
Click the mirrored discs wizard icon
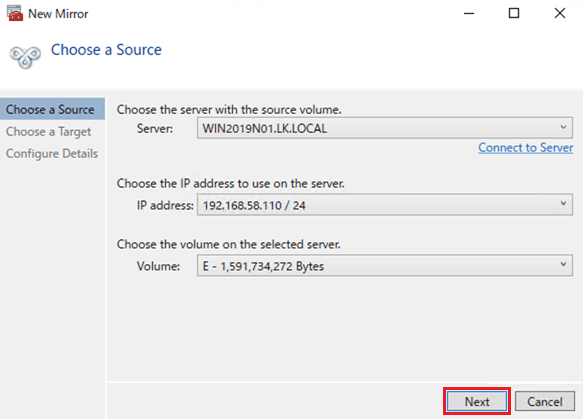tap(25, 57)
